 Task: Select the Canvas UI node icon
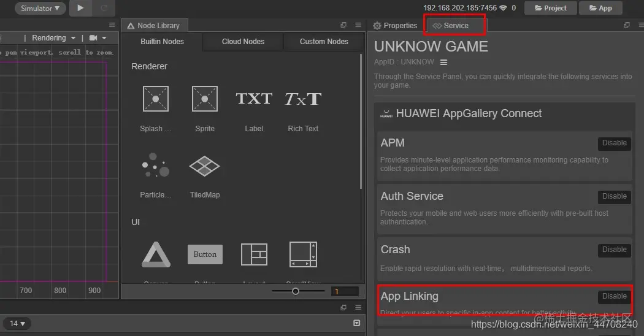tap(156, 254)
